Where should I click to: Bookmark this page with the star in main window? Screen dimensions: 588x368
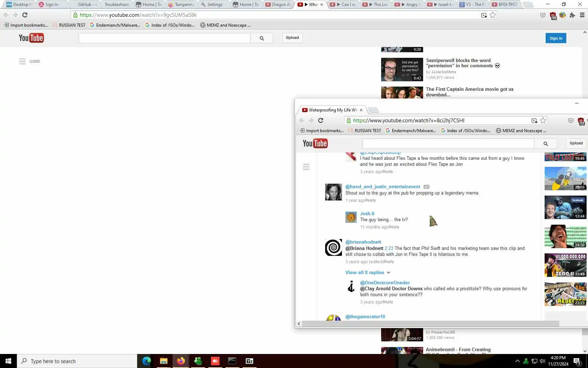[493, 15]
